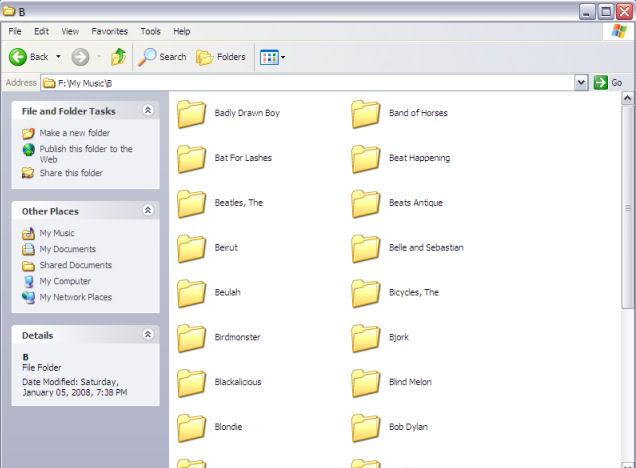
Task: Toggle the Folders pane button
Action: click(x=221, y=57)
